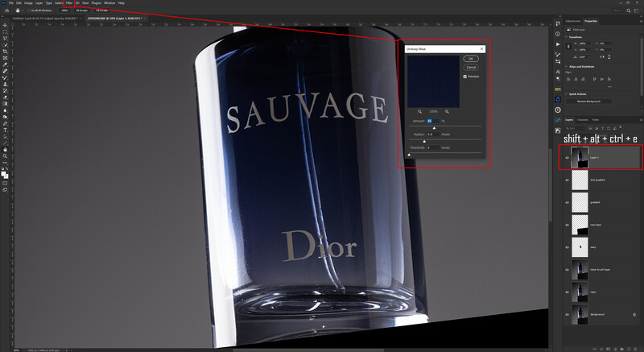This screenshot has height=352, width=644.
Task: Click the Search icon at top right
Action: pos(629,10)
